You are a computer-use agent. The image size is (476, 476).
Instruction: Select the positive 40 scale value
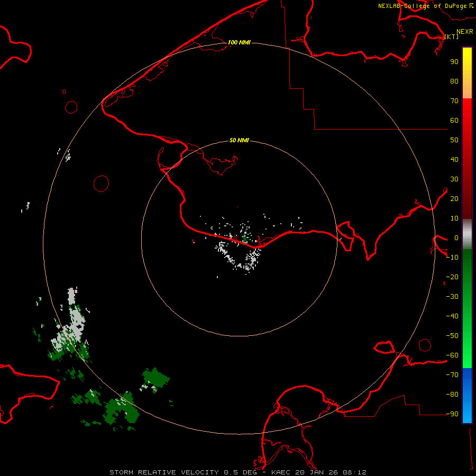pyautogui.click(x=454, y=159)
